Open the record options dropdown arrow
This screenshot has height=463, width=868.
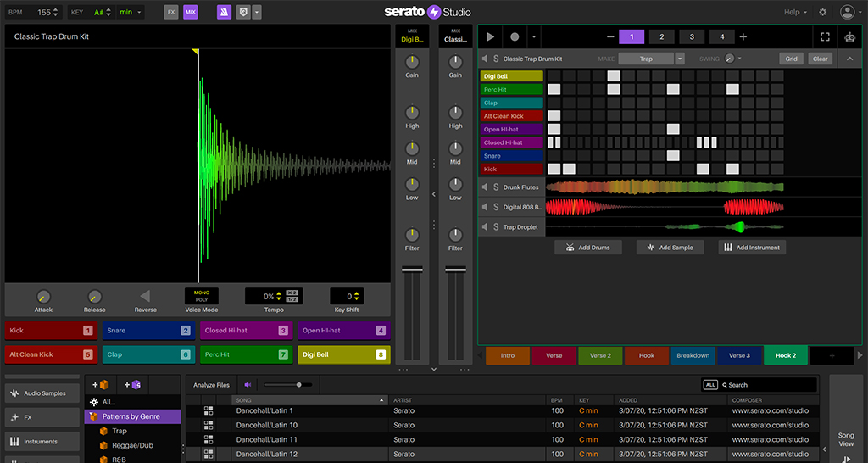534,37
